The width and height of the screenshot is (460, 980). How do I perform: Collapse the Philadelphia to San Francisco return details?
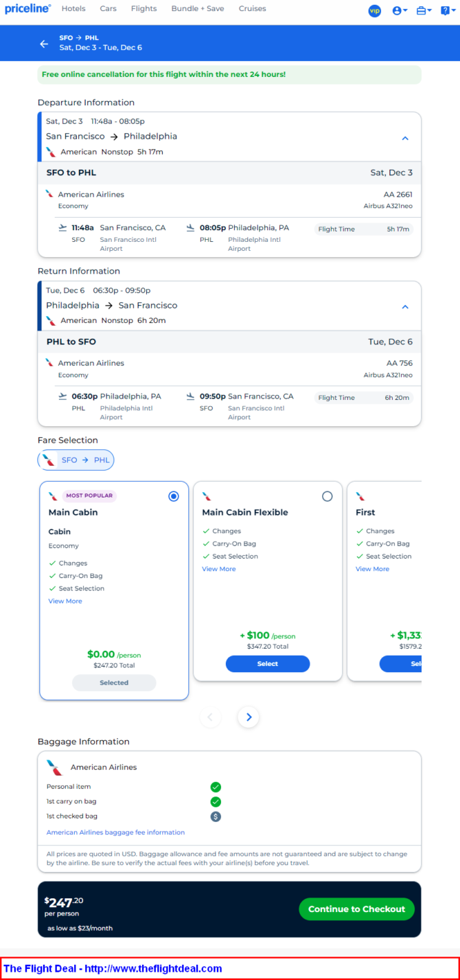tap(405, 307)
